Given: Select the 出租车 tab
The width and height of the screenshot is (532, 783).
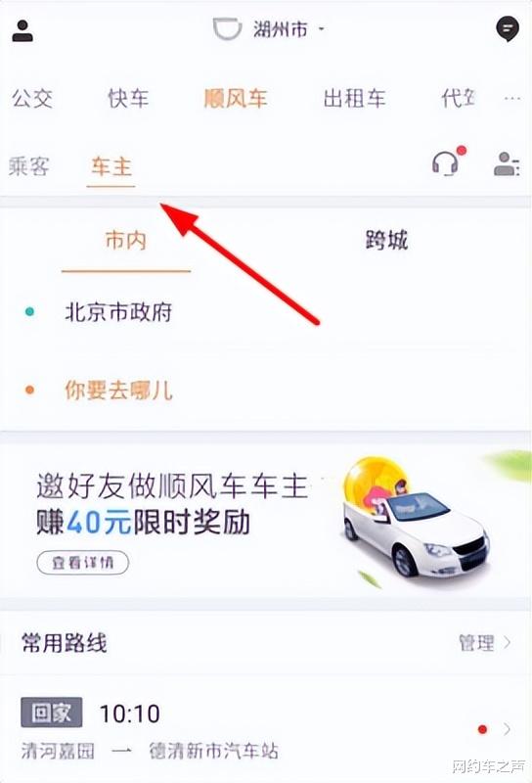Looking at the screenshot, I should pos(354,99).
